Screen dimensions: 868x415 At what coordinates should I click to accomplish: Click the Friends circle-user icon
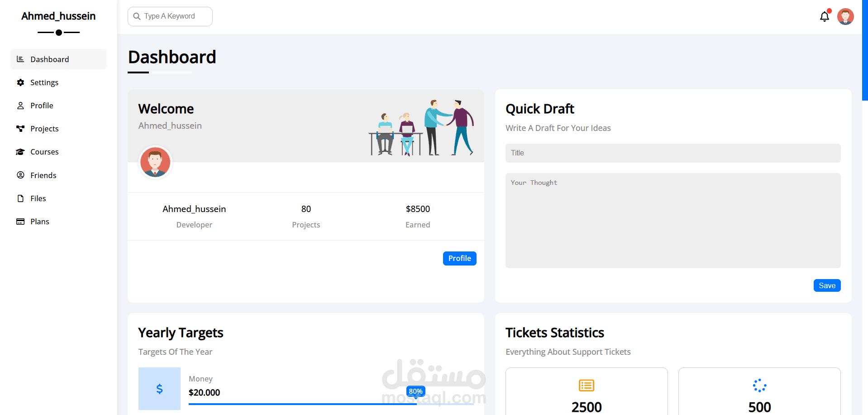(20, 175)
